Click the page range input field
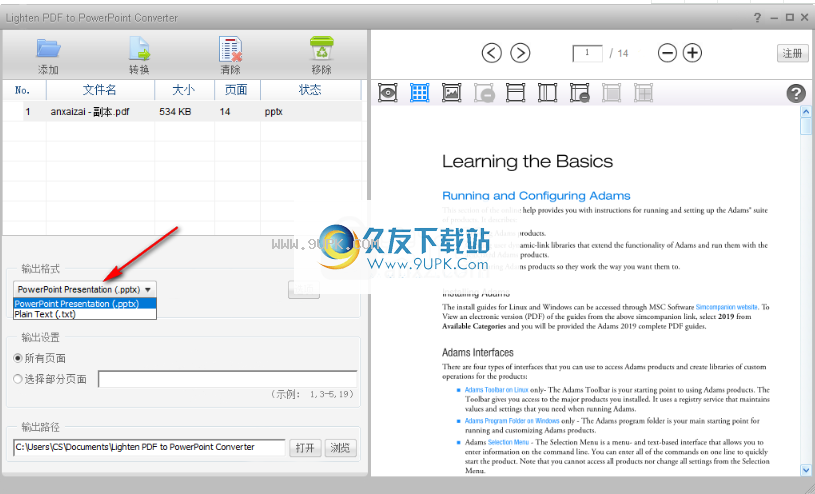The width and height of the screenshot is (815, 494). (228, 379)
